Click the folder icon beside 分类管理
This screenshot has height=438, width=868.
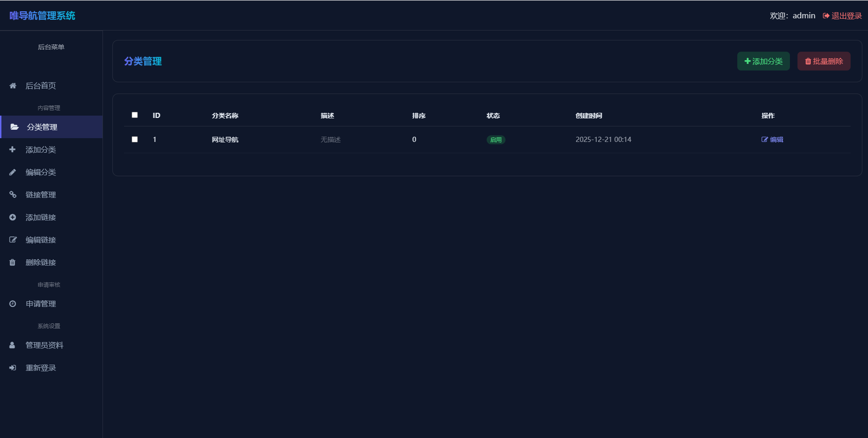15,127
